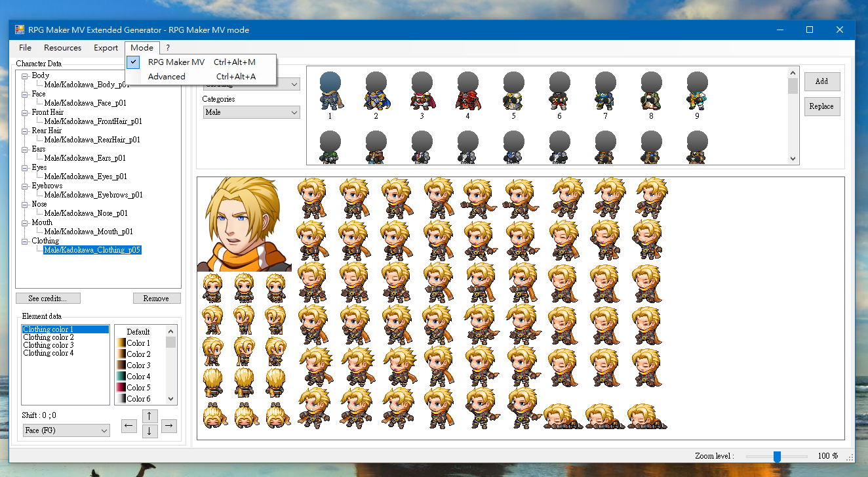
Task: Open the Resources menu
Action: 63,48
